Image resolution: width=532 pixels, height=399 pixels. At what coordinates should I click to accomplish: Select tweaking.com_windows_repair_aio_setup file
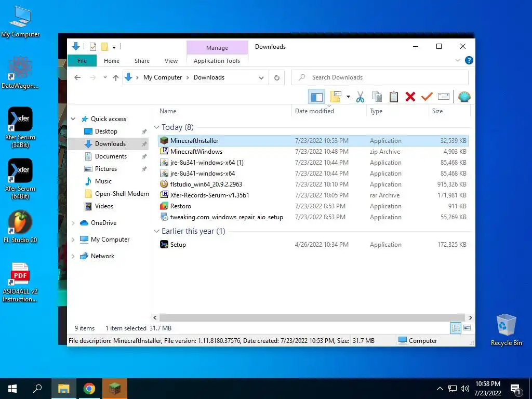coord(313,217)
